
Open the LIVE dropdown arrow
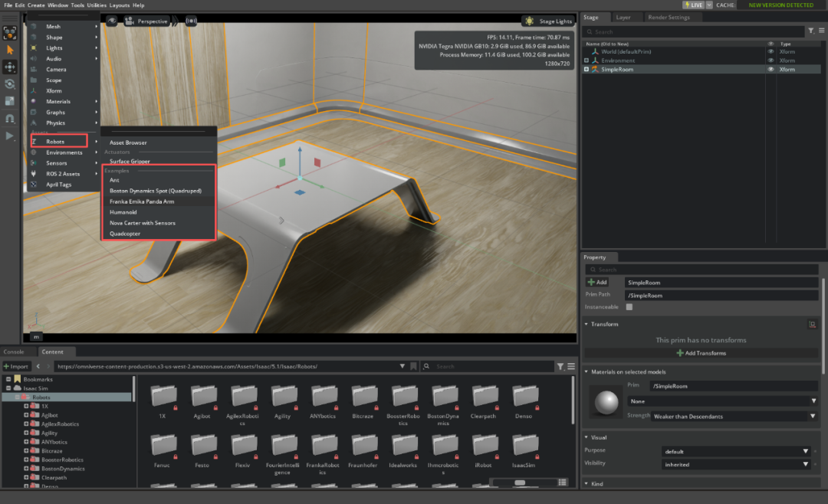point(709,5)
